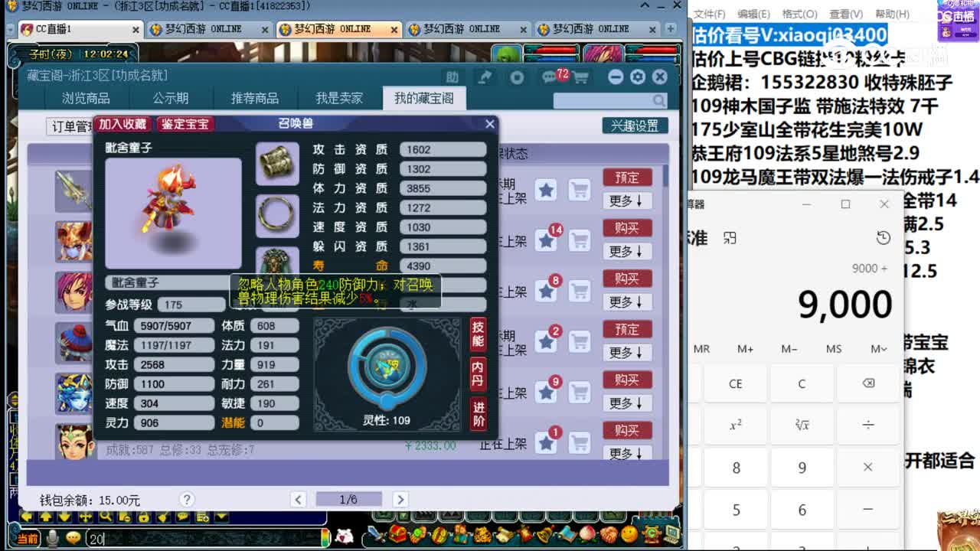This screenshot has height=551, width=980.
Task: Click the calculator backspace key
Action: click(868, 383)
